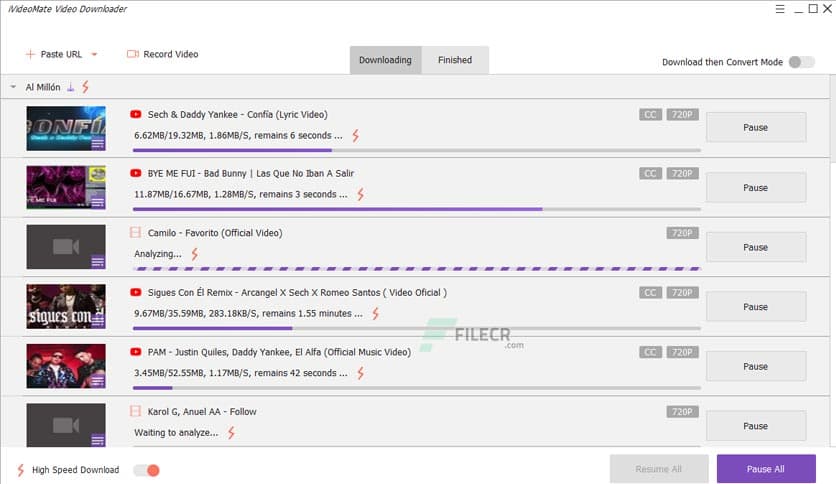Pause the PAM Official Music Video download
The height and width of the screenshot is (484, 836).
[x=755, y=367]
